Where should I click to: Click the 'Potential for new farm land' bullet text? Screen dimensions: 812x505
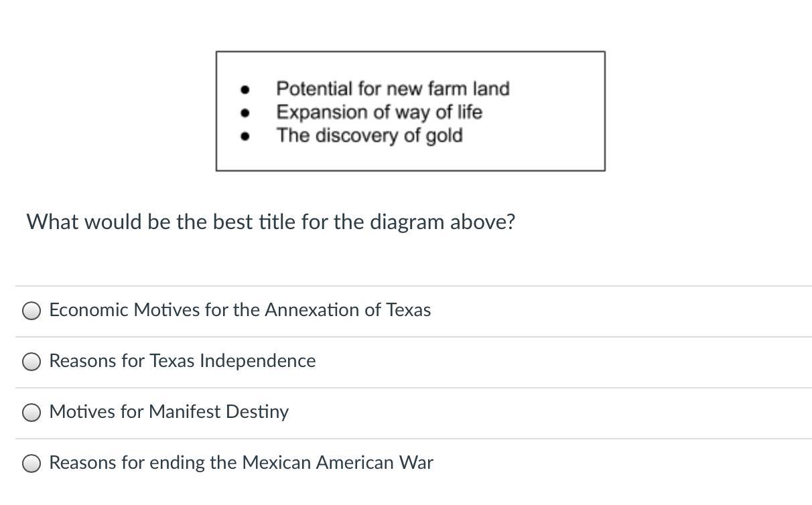(x=393, y=88)
